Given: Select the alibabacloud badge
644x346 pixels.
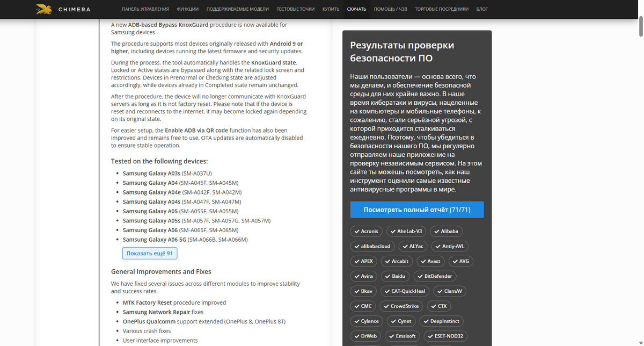Looking at the screenshot, I should click(372, 246).
